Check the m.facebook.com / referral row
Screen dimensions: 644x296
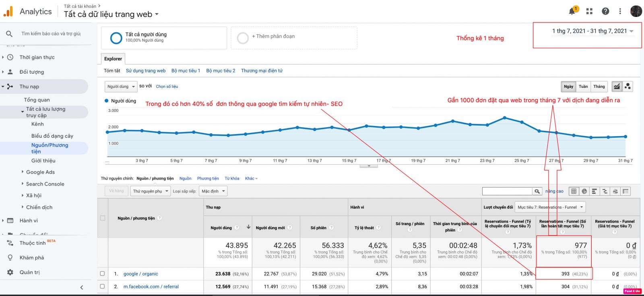coord(103,287)
